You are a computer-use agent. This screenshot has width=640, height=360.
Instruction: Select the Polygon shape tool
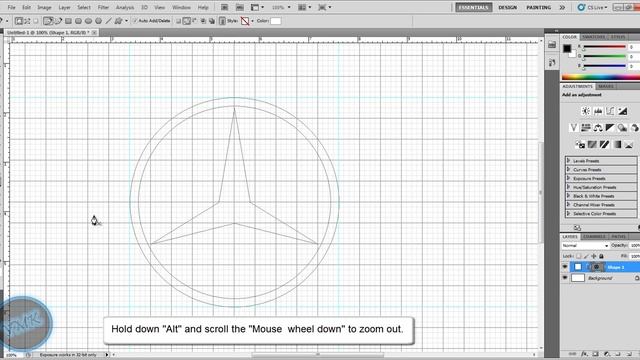tap(98, 21)
